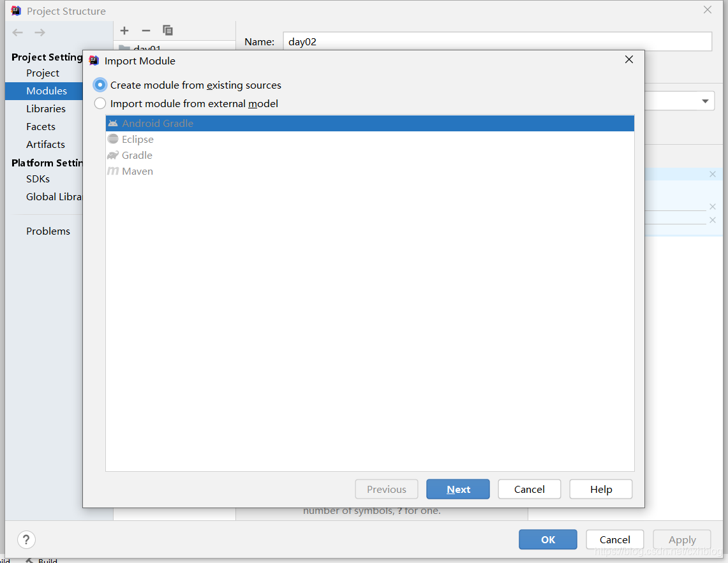728x563 pixels.
Task: Open Facets settings section
Action: pyautogui.click(x=41, y=127)
